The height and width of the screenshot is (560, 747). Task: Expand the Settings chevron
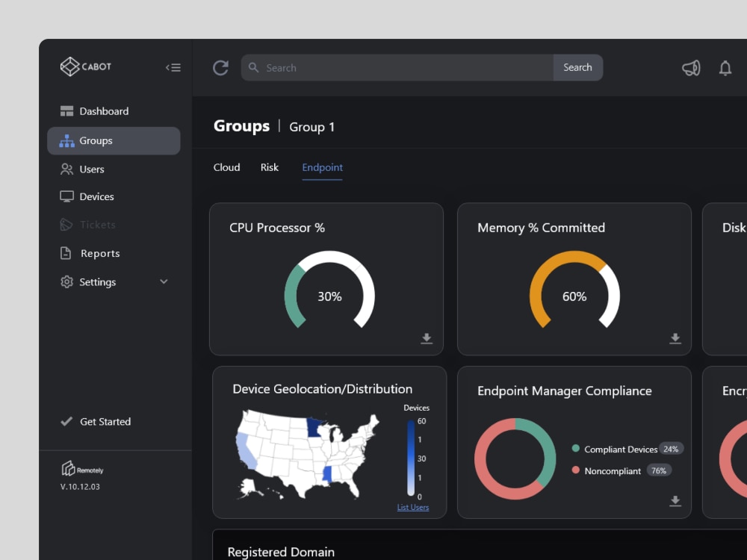point(164,281)
